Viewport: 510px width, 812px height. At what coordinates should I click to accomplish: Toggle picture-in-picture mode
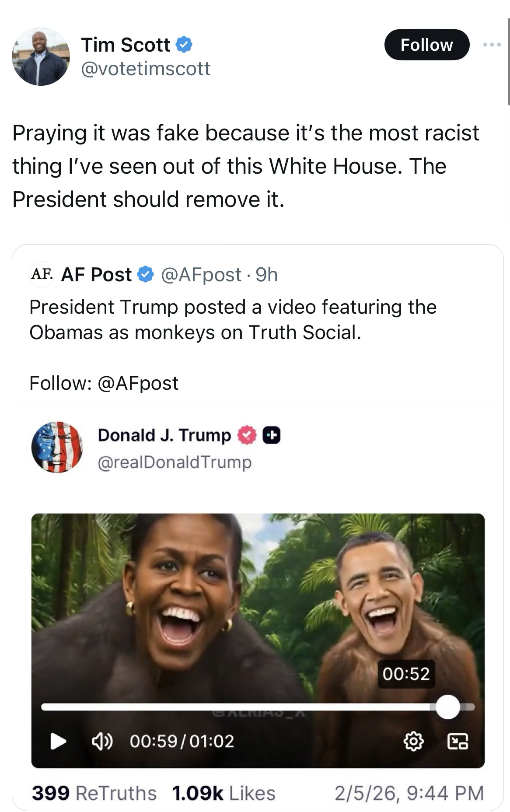[x=458, y=741]
